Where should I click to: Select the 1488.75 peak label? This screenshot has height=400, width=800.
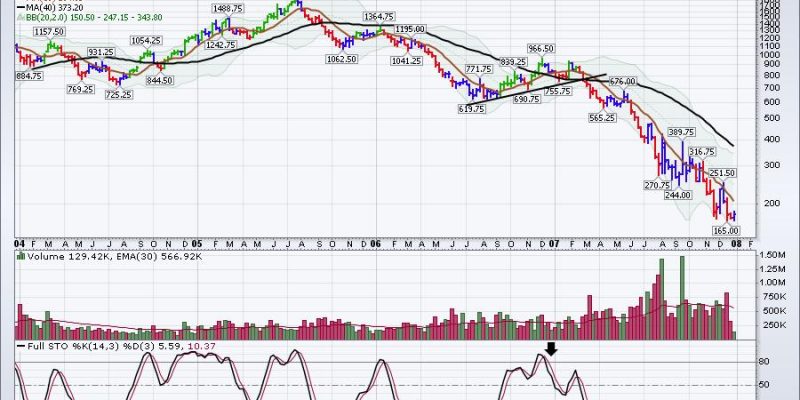pos(228,9)
